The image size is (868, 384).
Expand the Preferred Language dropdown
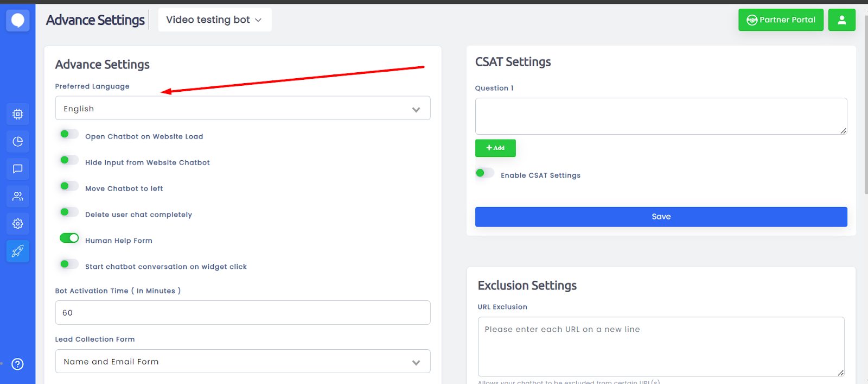(242, 109)
